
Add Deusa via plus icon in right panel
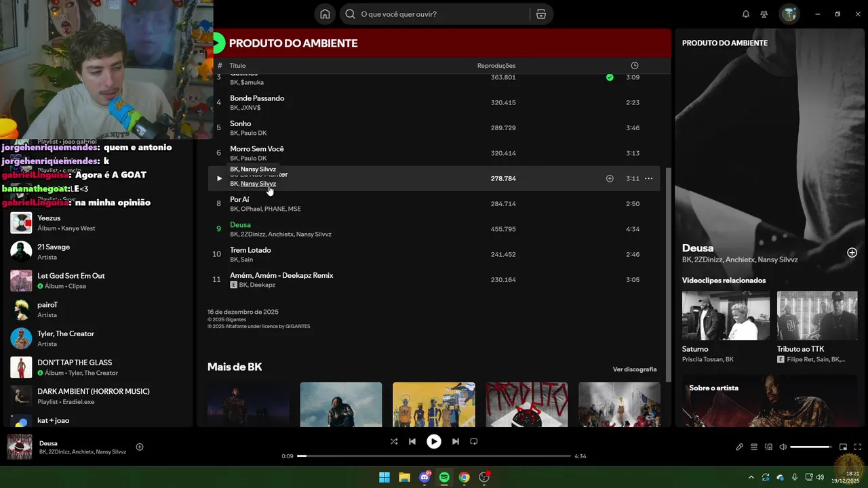(852, 253)
